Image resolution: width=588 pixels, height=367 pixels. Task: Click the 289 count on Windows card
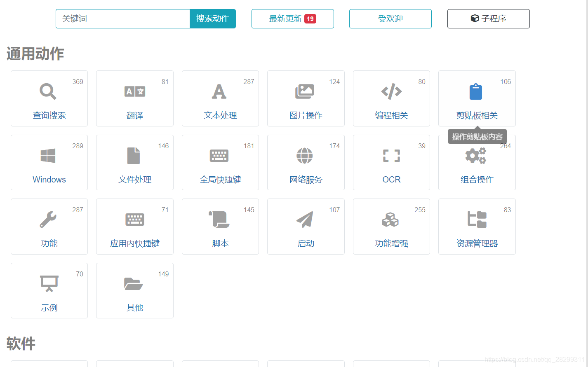click(78, 146)
